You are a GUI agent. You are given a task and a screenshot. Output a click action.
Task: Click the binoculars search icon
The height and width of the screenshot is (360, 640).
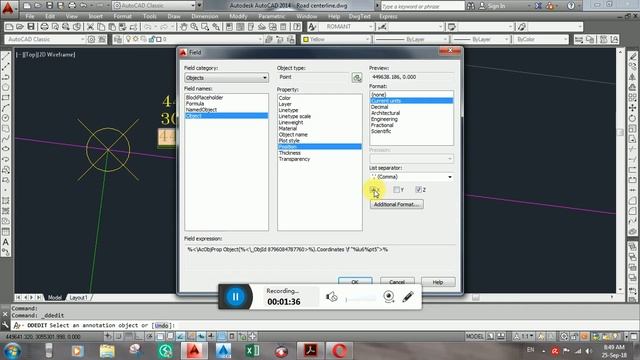pos(470,6)
